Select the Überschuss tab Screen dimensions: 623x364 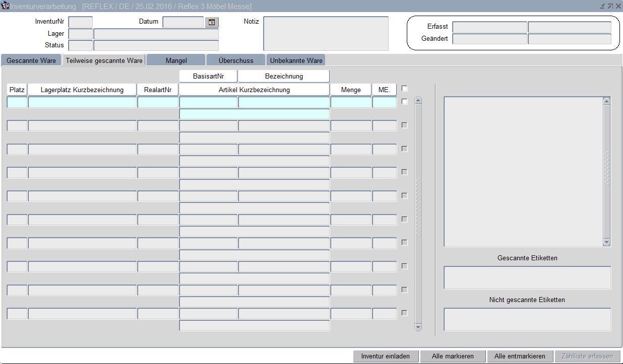coord(236,60)
